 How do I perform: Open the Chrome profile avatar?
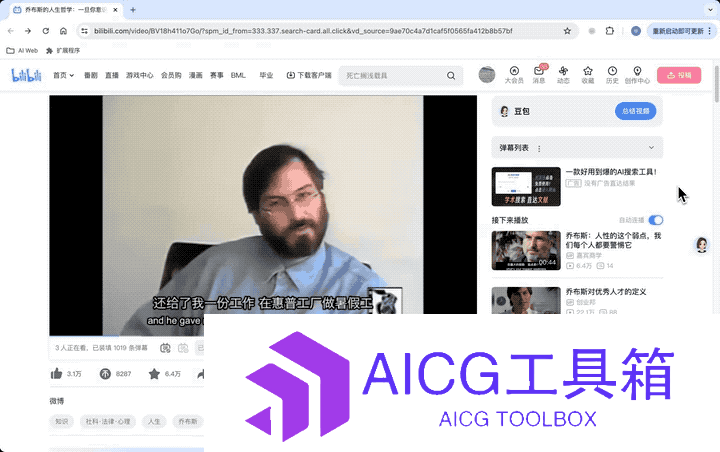636,31
